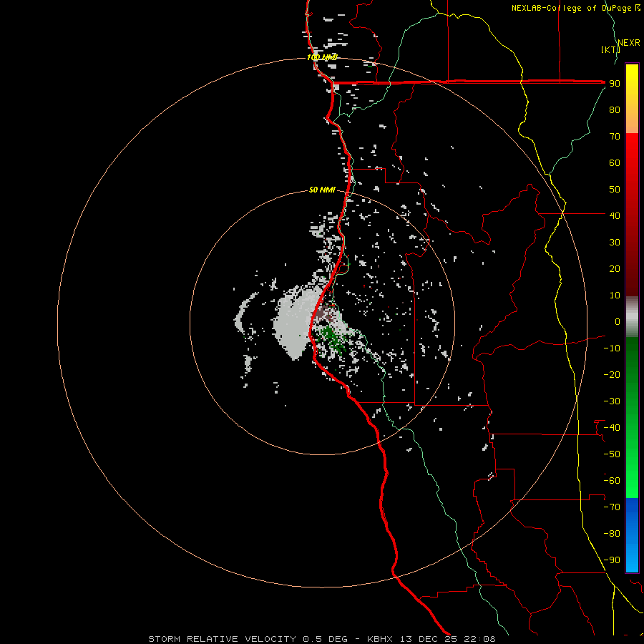The height and width of the screenshot is (644, 644).
Task: Click the NEXR label above the legend
Action: coord(629,43)
